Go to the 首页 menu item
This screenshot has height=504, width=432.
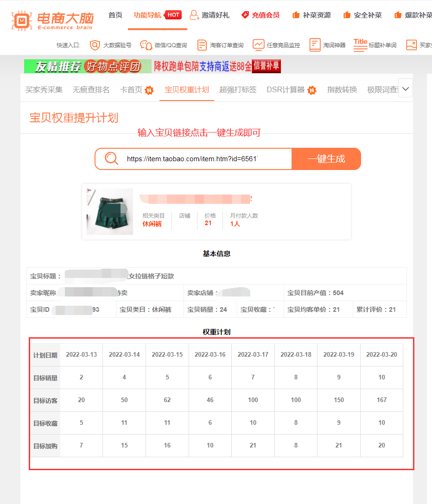[115, 15]
